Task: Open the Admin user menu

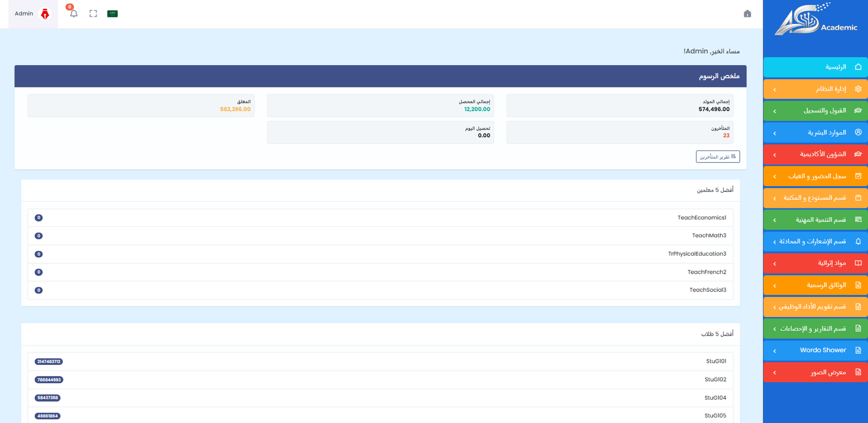Action: (33, 14)
